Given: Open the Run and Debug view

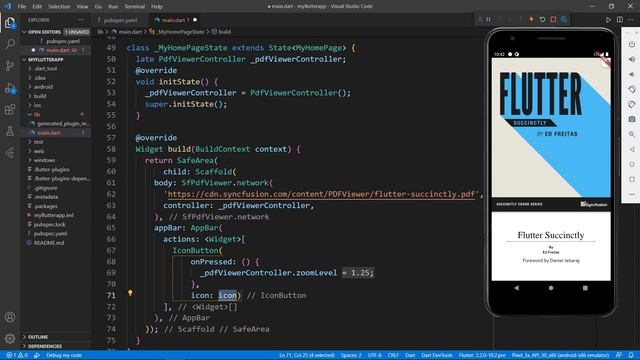Looking at the screenshot, I should pyautogui.click(x=10, y=88).
